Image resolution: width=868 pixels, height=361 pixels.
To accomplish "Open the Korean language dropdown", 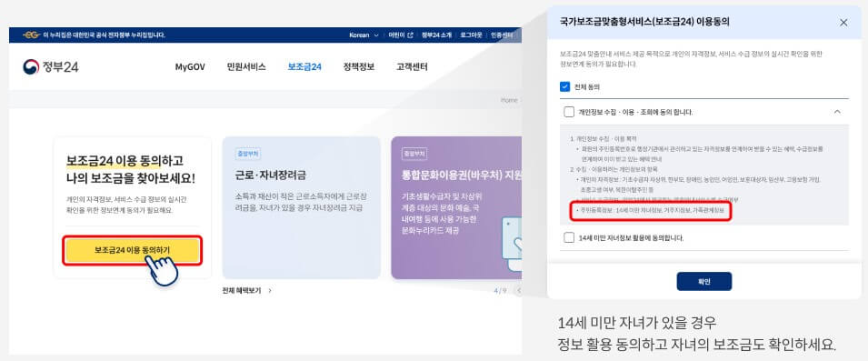I will pyautogui.click(x=364, y=35).
